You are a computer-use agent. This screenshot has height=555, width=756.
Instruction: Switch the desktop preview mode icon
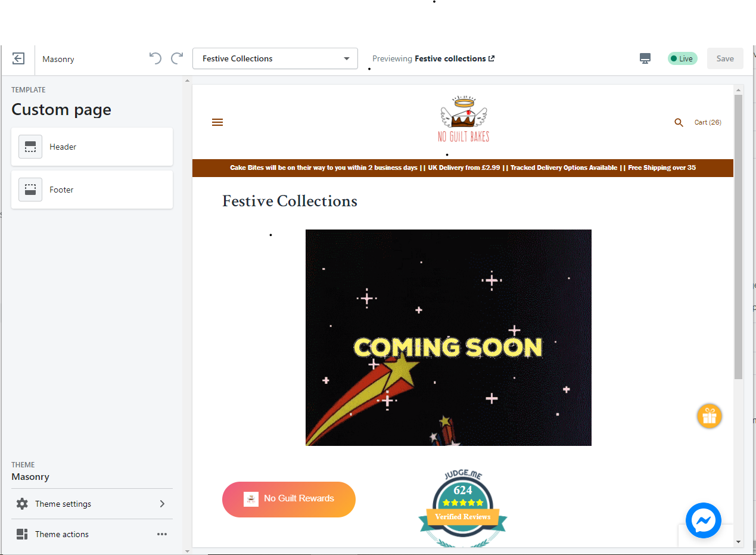point(645,58)
